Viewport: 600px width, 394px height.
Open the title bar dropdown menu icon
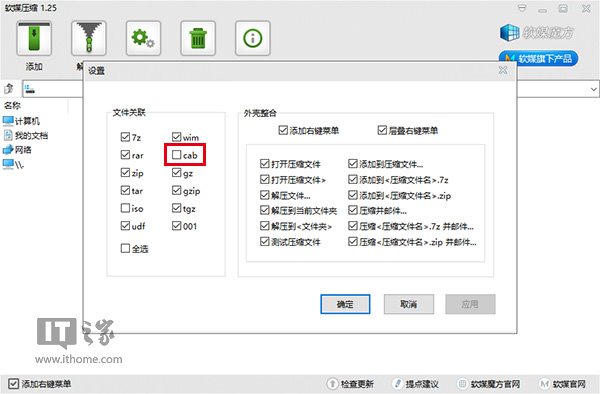(x=522, y=8)
